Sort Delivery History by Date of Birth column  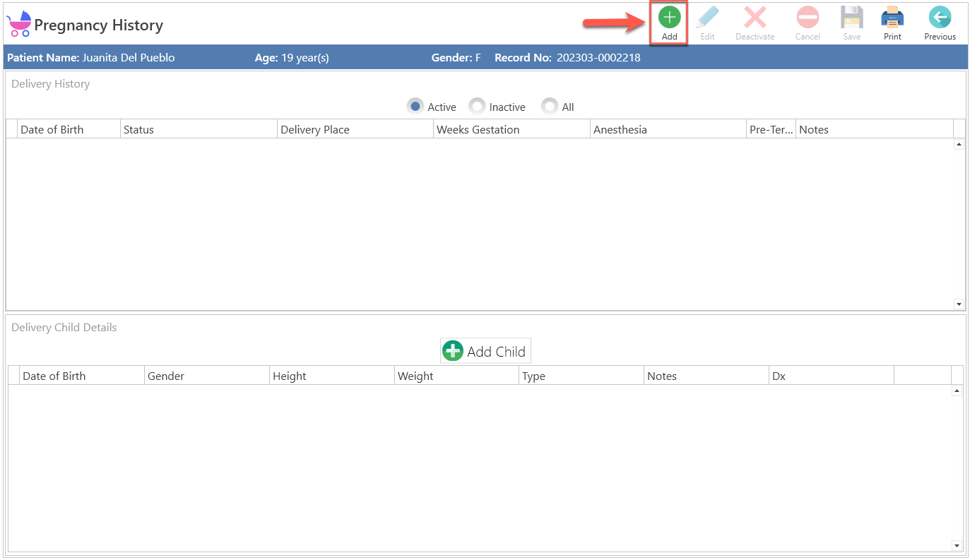click(69, 129)
